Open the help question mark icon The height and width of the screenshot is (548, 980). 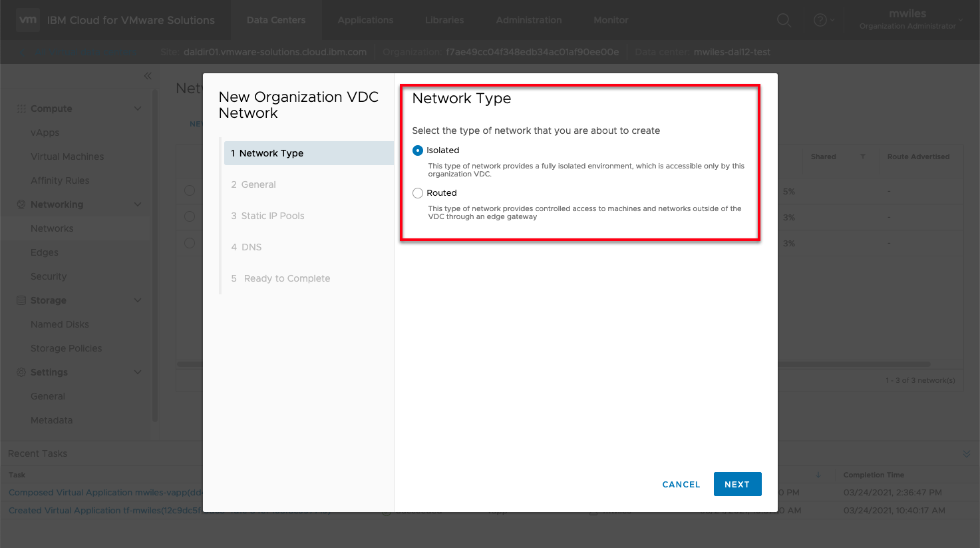click(820, 21)
